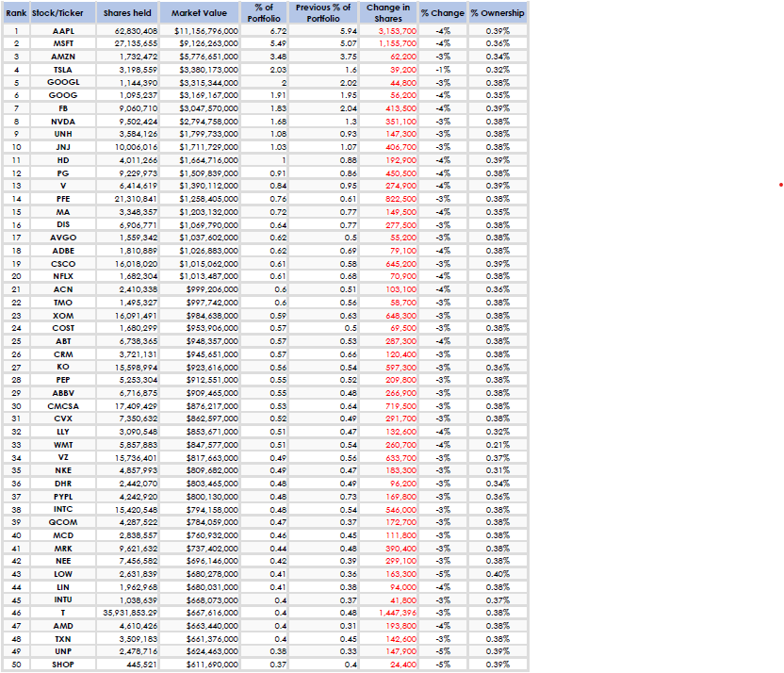Select the NKE ticker cell

63,470
